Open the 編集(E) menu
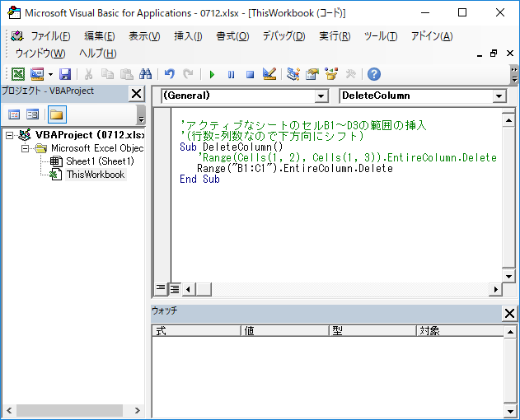The width and height of the screenshot is (520, 420). coord(100,35)
